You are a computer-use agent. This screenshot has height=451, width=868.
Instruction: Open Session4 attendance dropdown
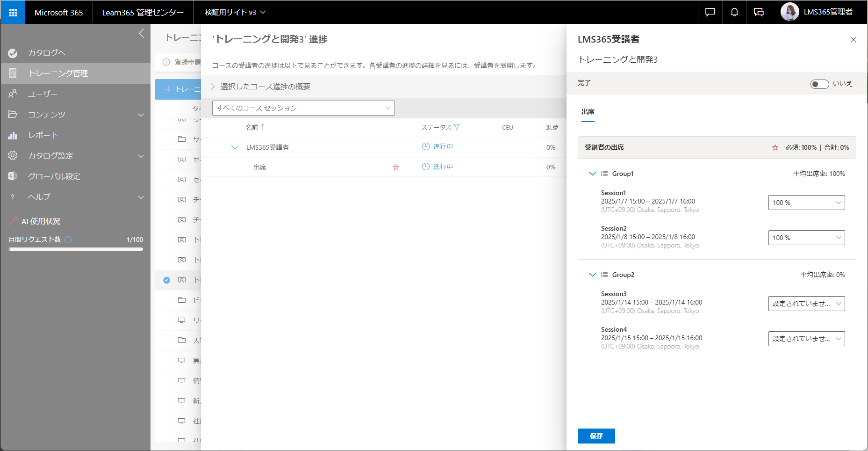pyautogui.click(x=807, y=339)
